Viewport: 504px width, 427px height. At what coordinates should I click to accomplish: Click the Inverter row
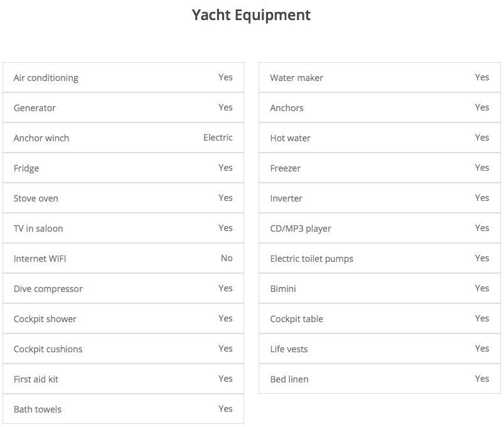380,198
